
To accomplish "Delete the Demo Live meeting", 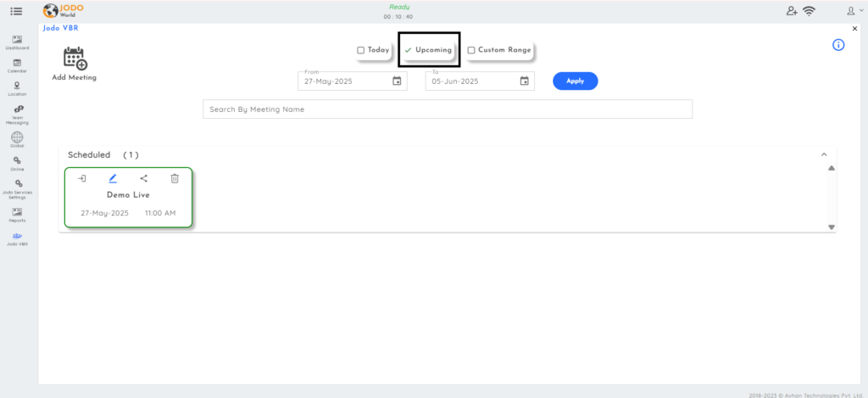I will 175,178.
